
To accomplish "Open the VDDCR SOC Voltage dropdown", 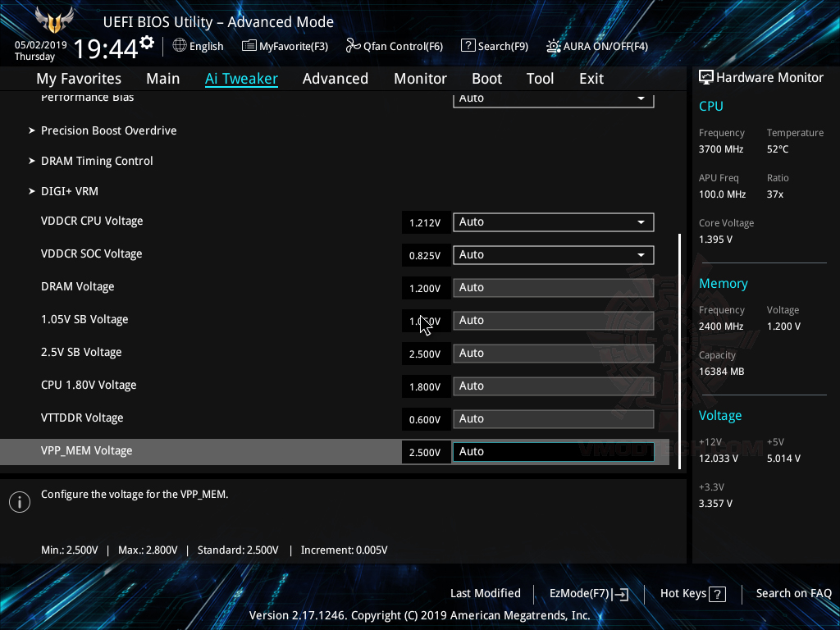I will click(x=554, y=255).
